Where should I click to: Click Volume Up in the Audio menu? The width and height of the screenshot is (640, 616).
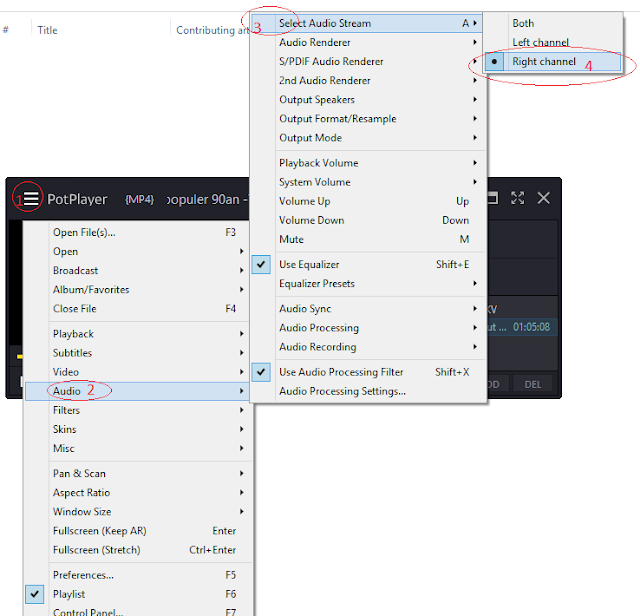click(x=367, y=201)
